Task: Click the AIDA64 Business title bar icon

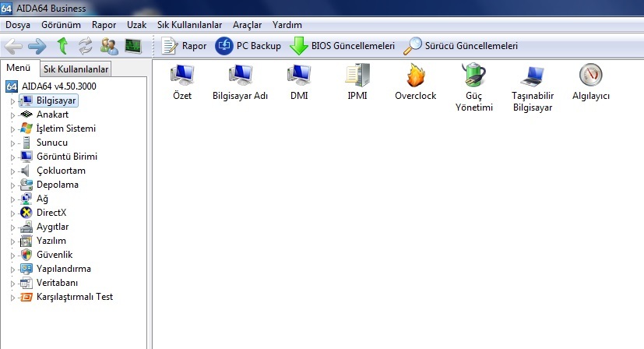Action: pyautogui.click(x=6, y=7)
